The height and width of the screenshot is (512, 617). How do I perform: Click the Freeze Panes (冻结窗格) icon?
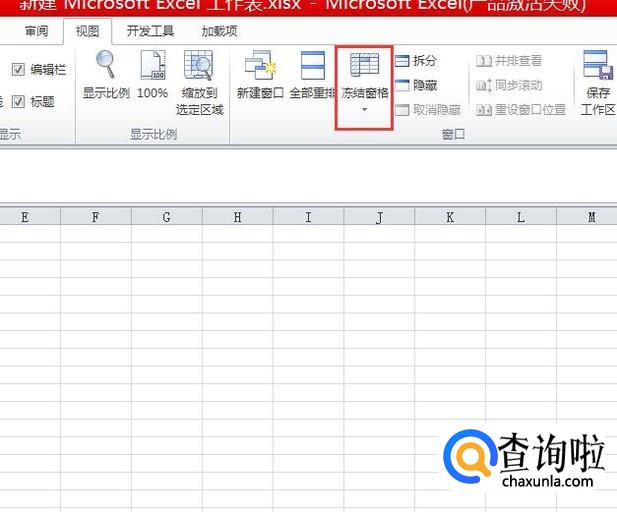(364, 65)
